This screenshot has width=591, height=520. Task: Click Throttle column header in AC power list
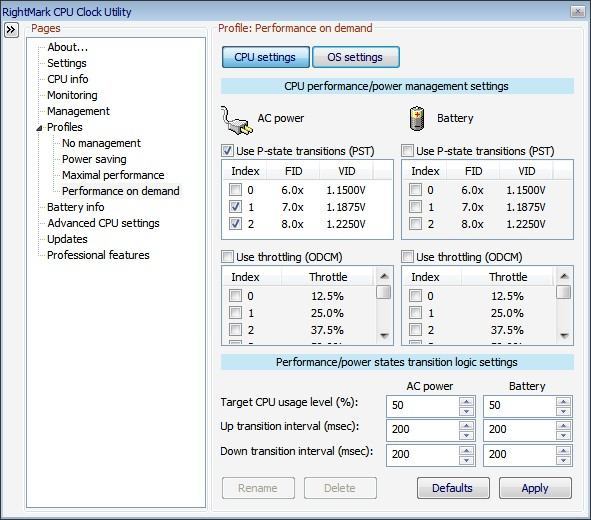point(328,277)
